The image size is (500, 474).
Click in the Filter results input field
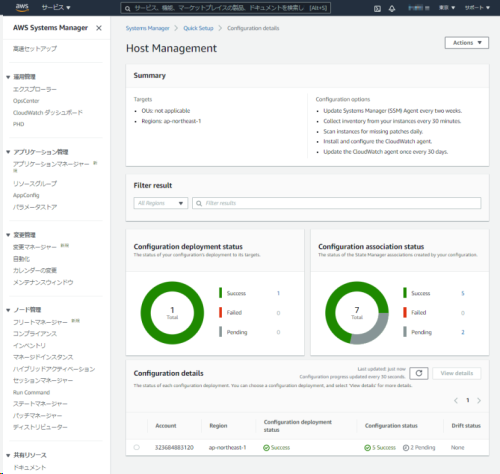[x=337, y=203]
